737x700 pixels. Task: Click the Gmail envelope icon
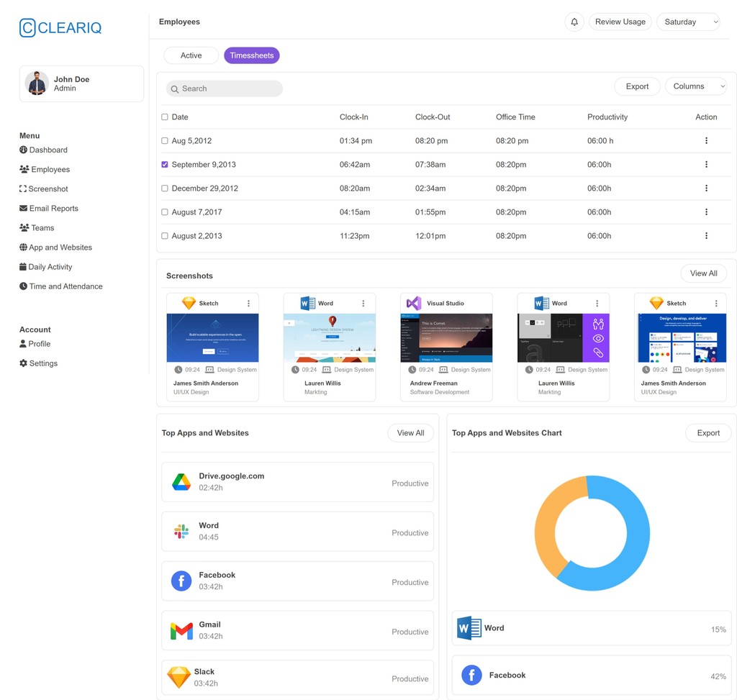tap(181, 630)
